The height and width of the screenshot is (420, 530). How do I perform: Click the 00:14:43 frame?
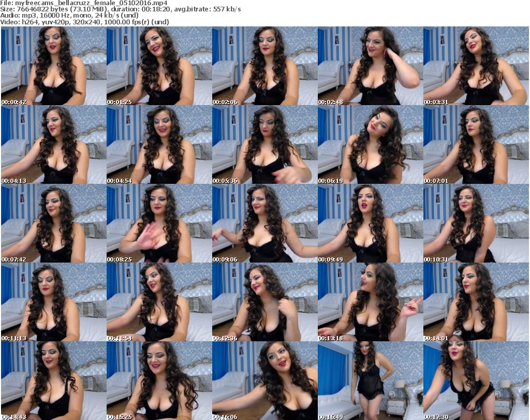tap(53, 381)
